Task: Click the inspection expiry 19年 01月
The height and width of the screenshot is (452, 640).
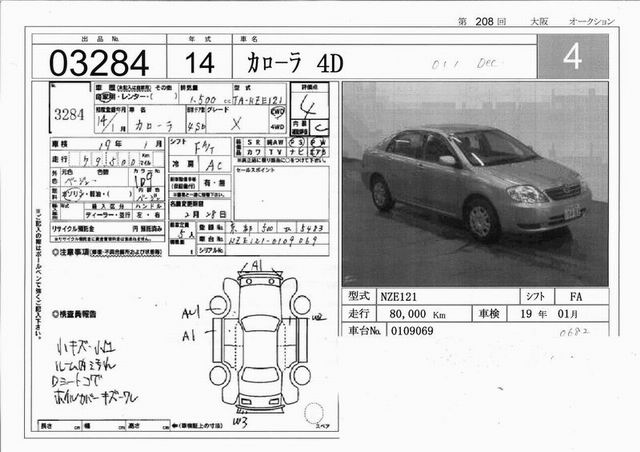Action: [549, 314]
